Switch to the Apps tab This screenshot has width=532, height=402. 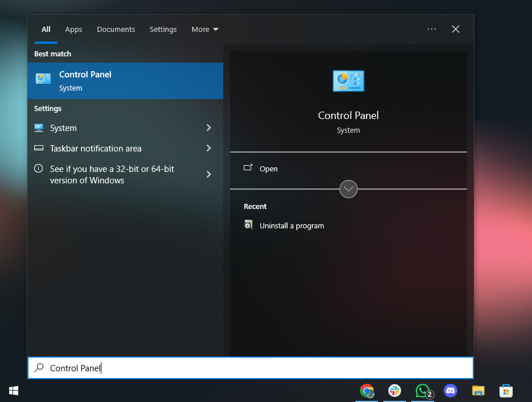click(73, 30)
